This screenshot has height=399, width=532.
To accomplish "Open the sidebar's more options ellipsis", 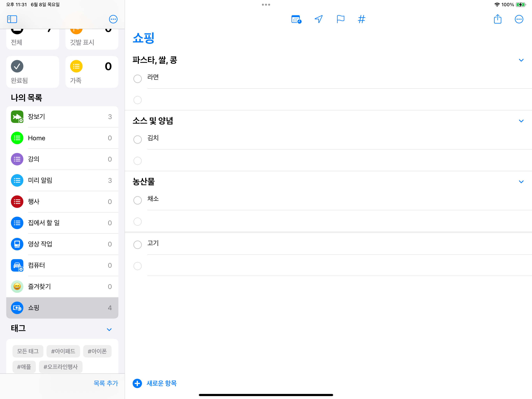I will [113, 19].
